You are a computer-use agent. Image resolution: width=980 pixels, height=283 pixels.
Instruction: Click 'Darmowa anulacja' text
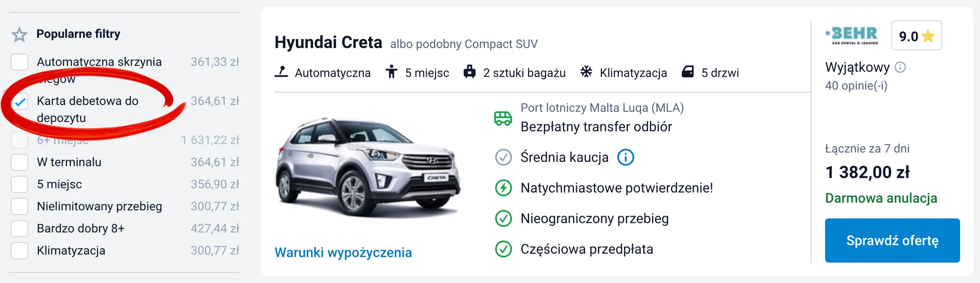coord(881,198)
